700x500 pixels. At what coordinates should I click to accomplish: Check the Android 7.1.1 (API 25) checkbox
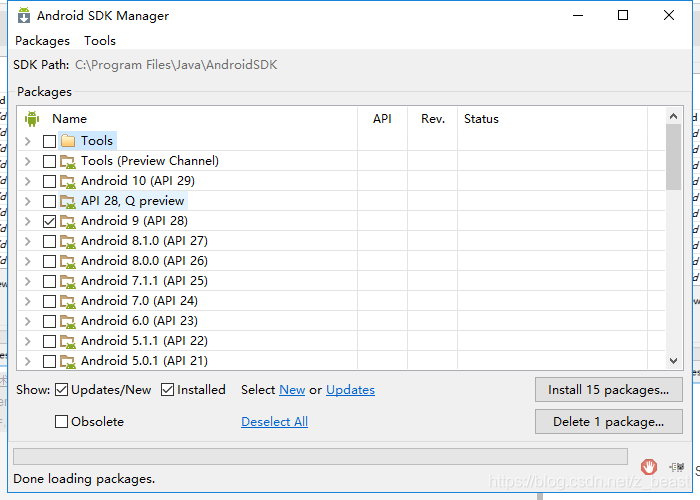click(x=49, y=282)
